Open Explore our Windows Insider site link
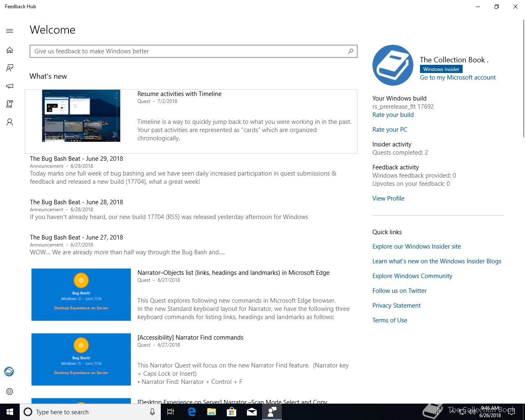Viewport: 525px width, 420px height. (x=417, y=247)
